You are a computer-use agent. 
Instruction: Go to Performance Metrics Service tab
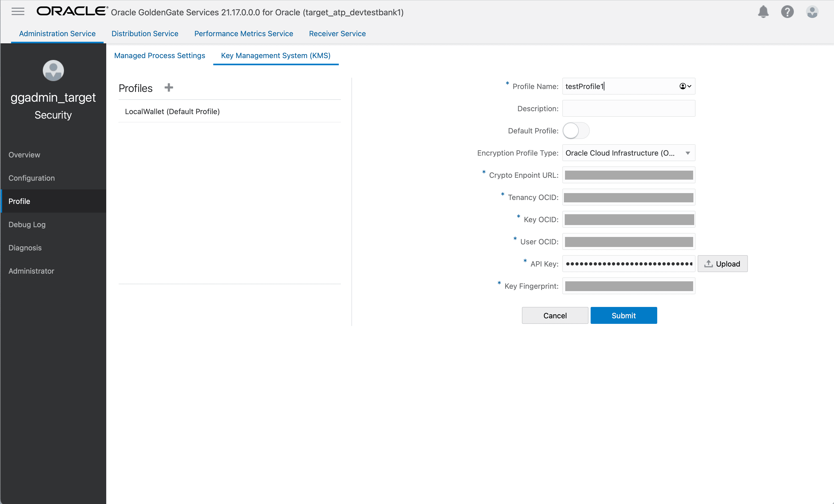pos(243,34)
